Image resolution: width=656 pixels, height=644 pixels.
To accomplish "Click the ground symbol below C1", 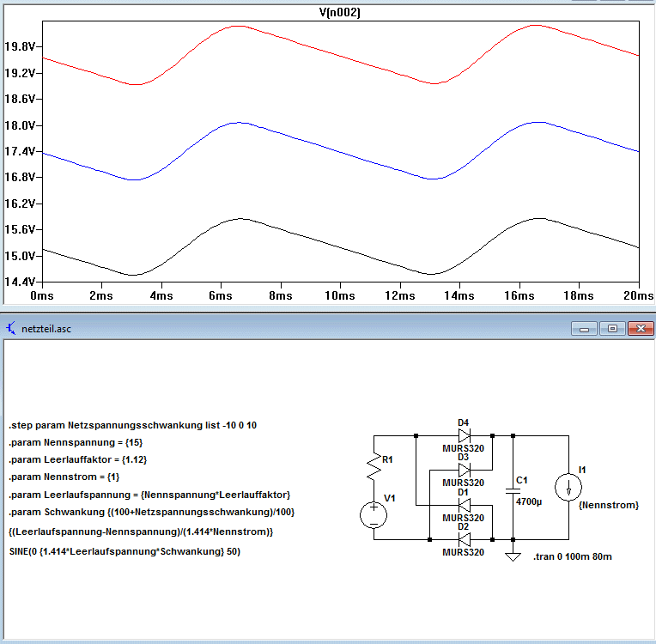I will click(x=513, y=556).
